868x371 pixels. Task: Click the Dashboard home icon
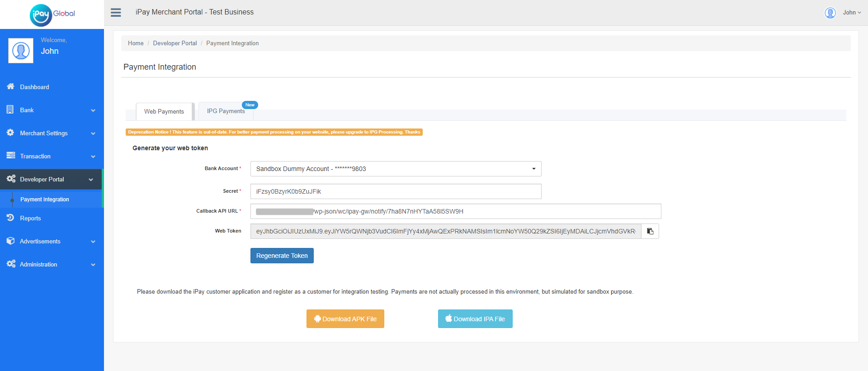click(10, 86)
